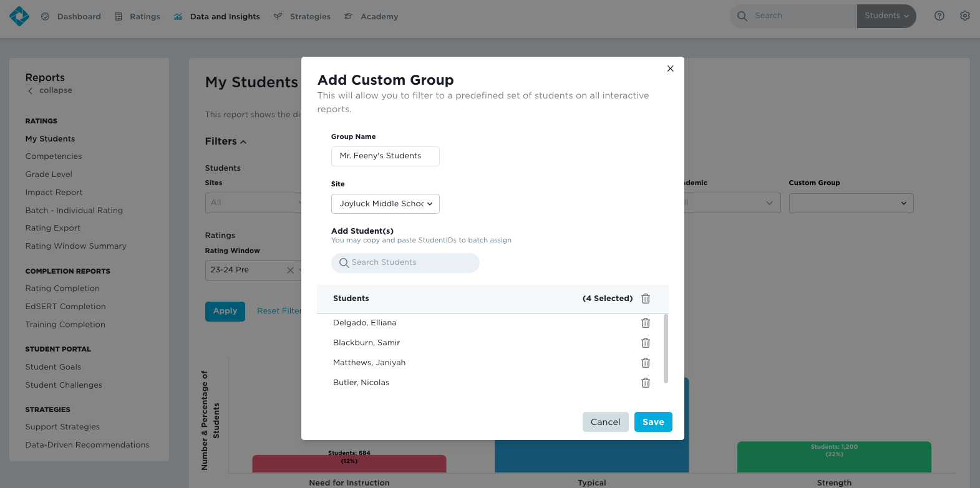This screenshot has height=488, width=980.
Task: Click the student list scrollbar
Action: click(x=666, y=349)
